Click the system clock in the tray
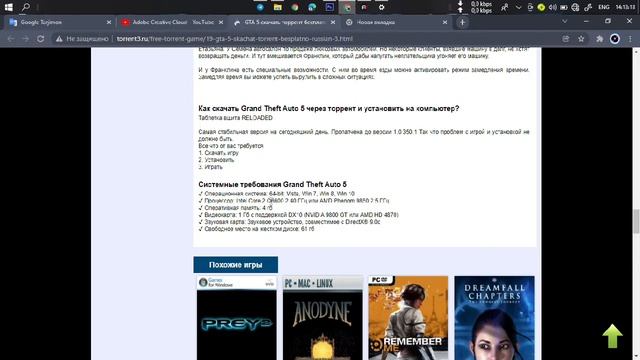The height and width of the screenshot is (360, 640). coord(625,7)
